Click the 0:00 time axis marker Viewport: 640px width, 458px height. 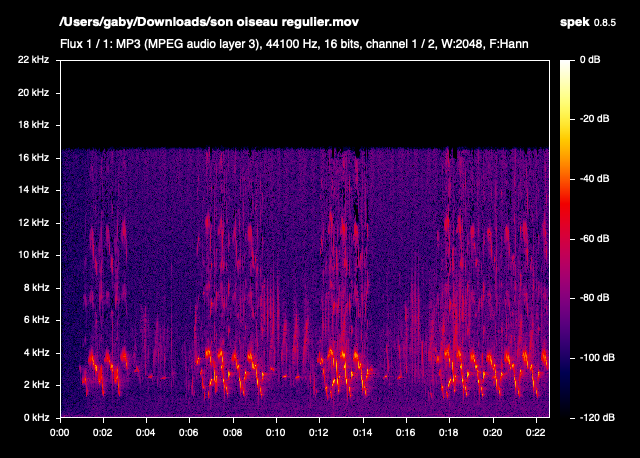click(x=60, y=433)
